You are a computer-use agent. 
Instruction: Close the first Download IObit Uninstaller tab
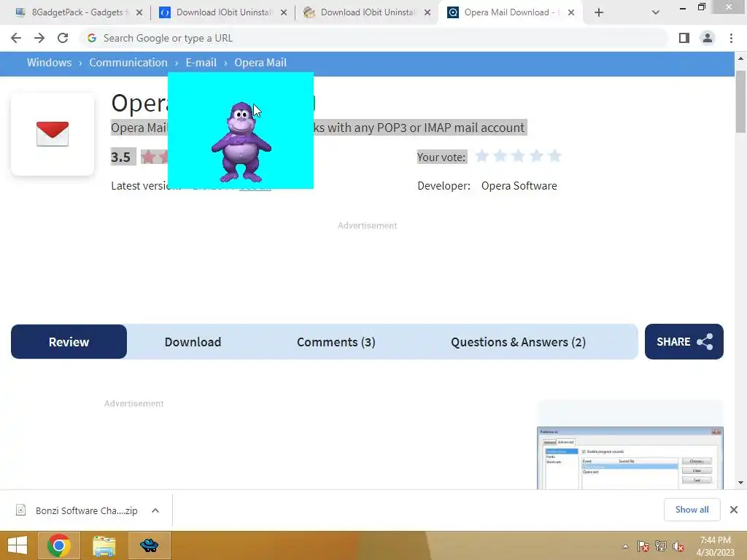click(284, 12)
